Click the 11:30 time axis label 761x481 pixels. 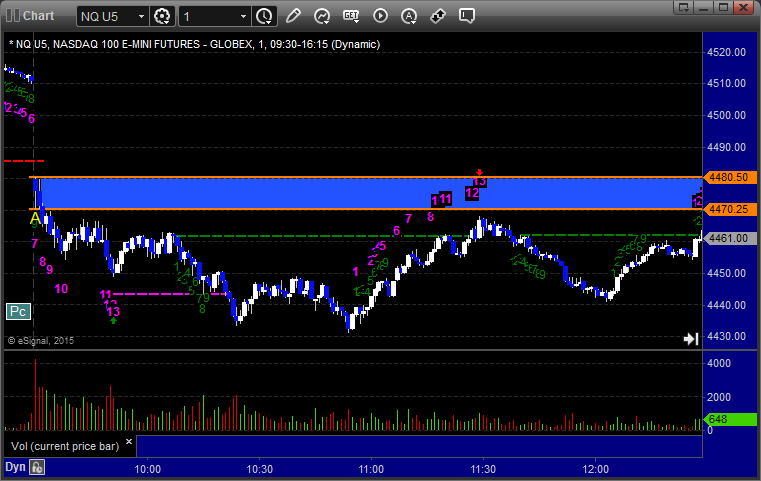[483, 469]
